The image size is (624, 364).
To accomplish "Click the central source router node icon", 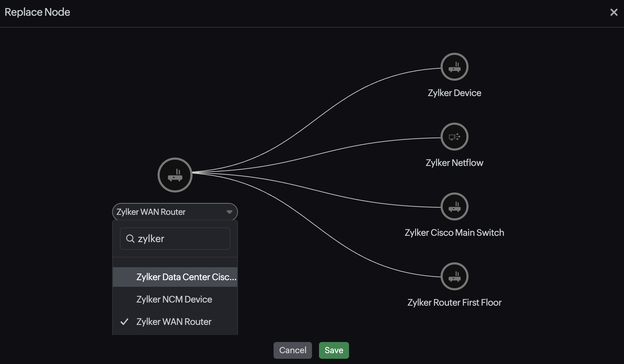I will (175, 175).
